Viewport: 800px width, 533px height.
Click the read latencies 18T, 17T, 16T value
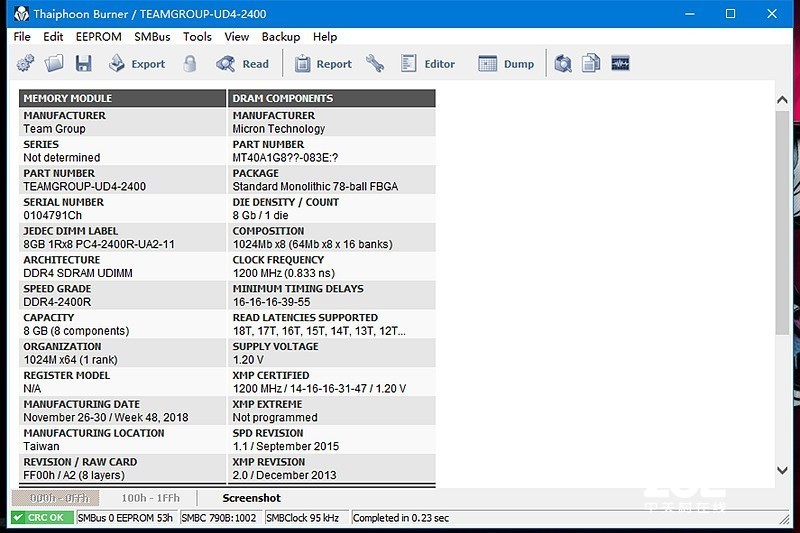point(319,331)
